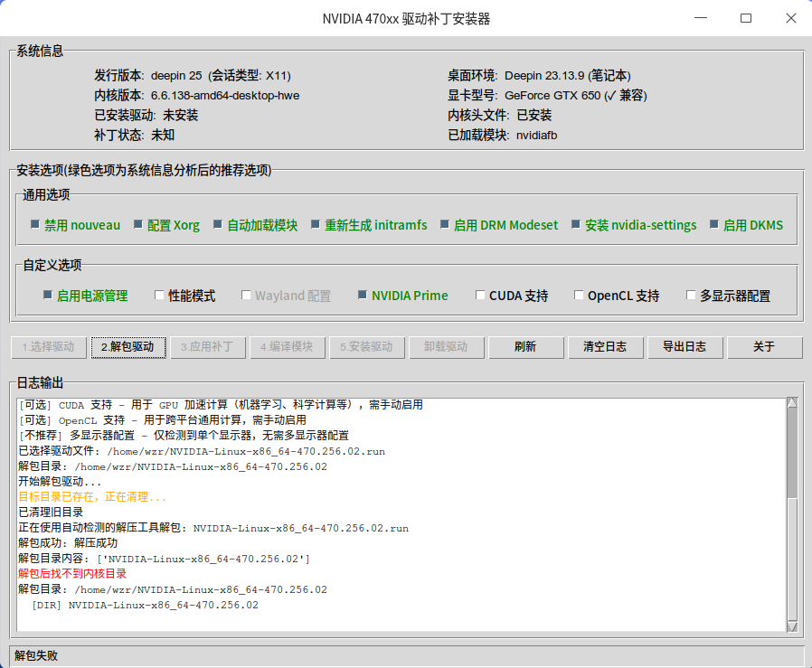Viewport: 812px width, 668px height.
Task: Click the log line 解包成功: 解压成功
Action: tap(68, 543)
